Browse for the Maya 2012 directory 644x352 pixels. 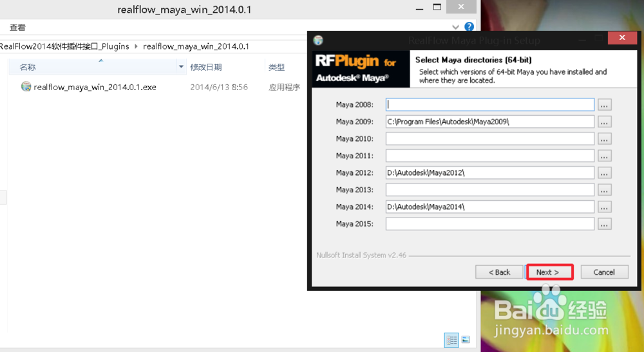[x=604, y=172]
